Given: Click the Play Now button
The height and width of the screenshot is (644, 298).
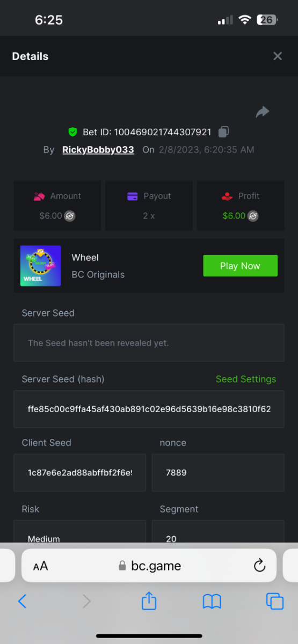Looking at the screenshot, I should pyautogui.click(x=240, y=266).
